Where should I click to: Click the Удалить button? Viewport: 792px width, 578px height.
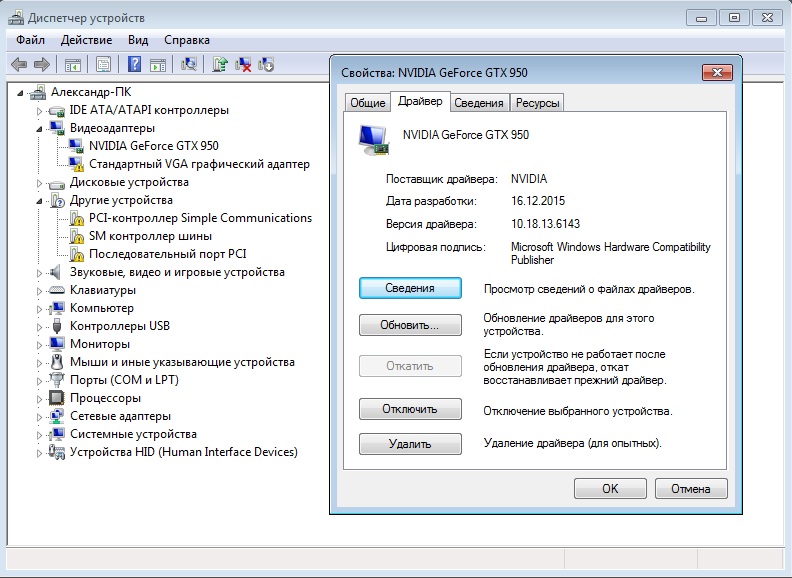coord(410,444)
